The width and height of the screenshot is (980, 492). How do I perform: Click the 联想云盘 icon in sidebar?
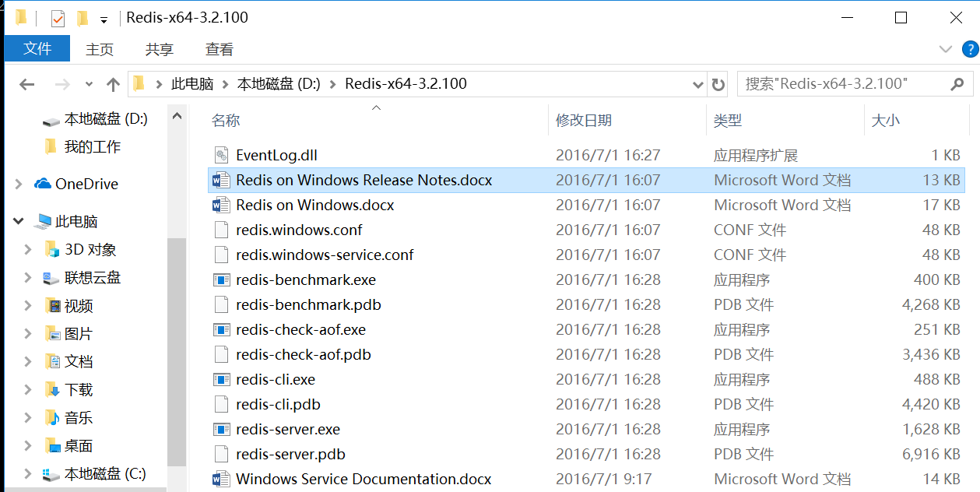click(x=51, y=278)
